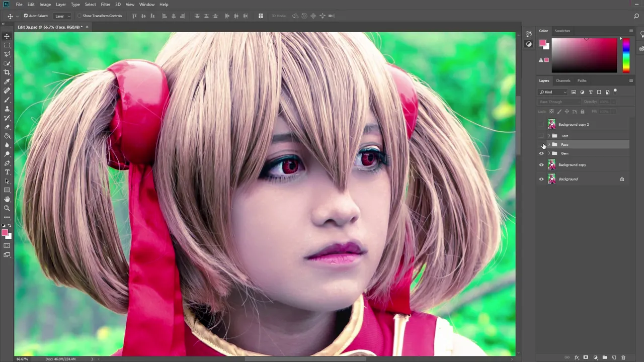This screenshot has width=644, height=362.
Task: Click the rainbow hue slider in Color panel
Action: click(x=626, y=55)
